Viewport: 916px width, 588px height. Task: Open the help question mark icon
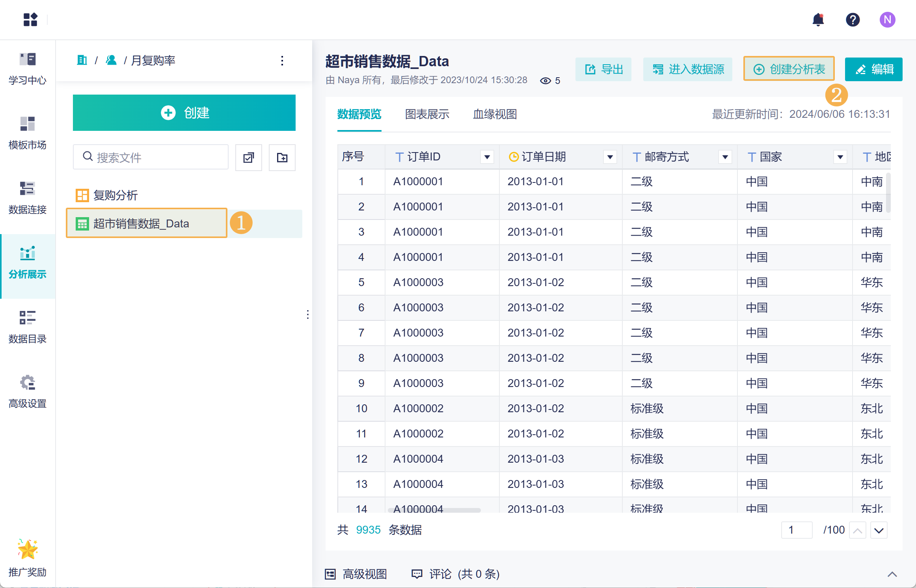pos(853,19)
